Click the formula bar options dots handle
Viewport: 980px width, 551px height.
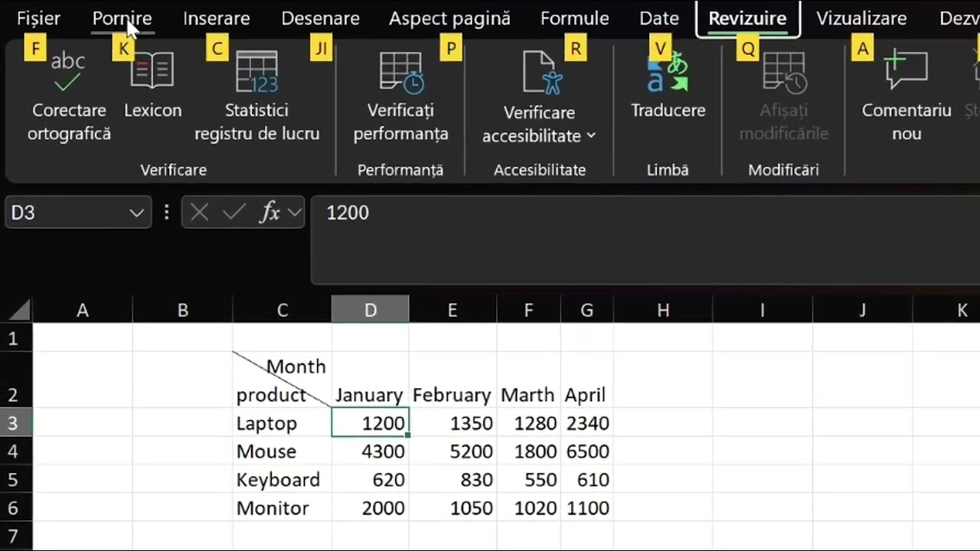tap(167, 213)
